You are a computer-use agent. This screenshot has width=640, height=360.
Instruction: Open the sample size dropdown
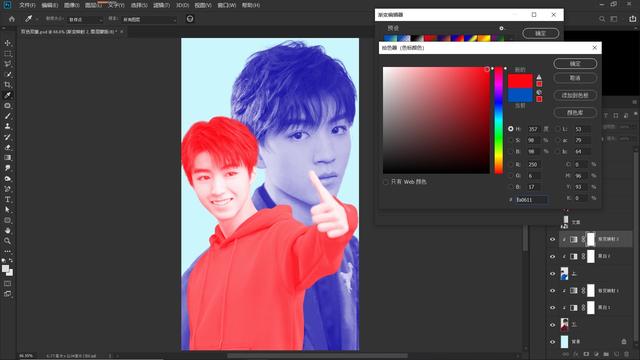point(85,19)
